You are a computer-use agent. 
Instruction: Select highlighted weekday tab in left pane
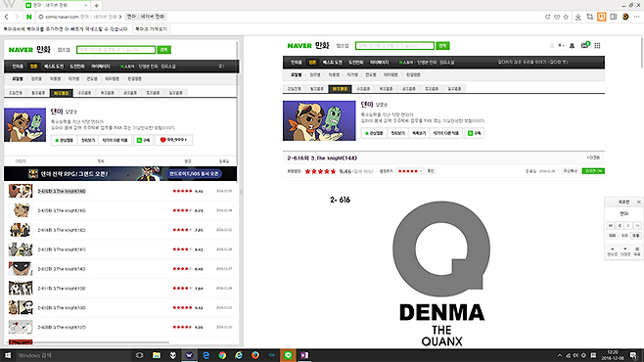coord(62,93)
